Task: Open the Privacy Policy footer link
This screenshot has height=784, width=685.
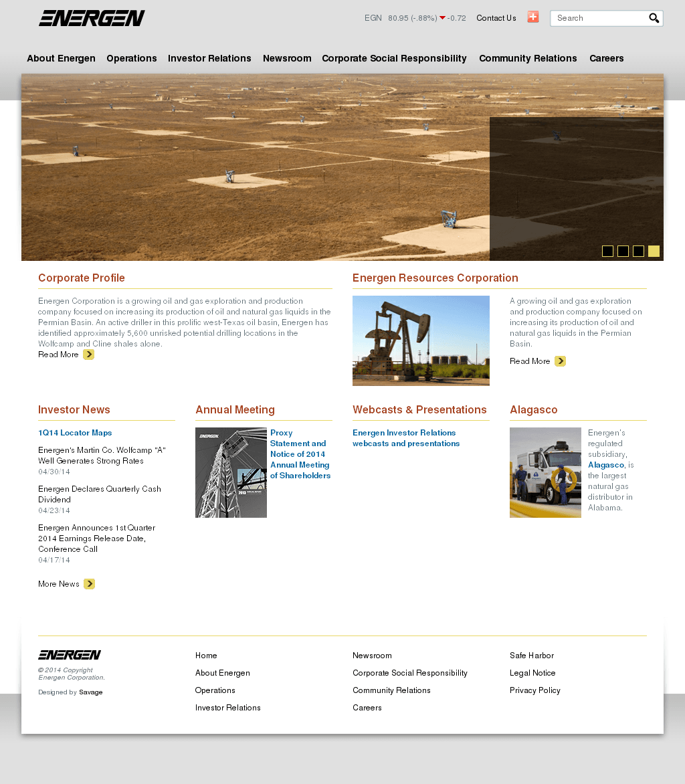Action: click(x=534, y=690)
